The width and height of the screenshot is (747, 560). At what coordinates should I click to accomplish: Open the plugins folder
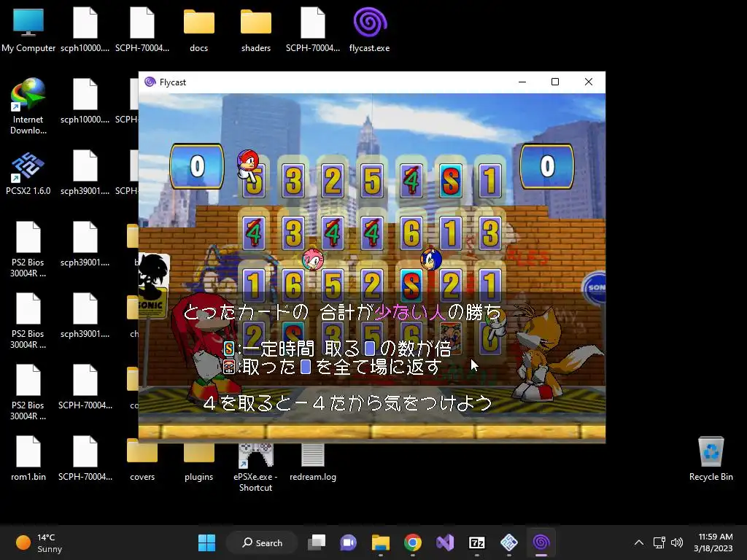(x=198, y=458)
